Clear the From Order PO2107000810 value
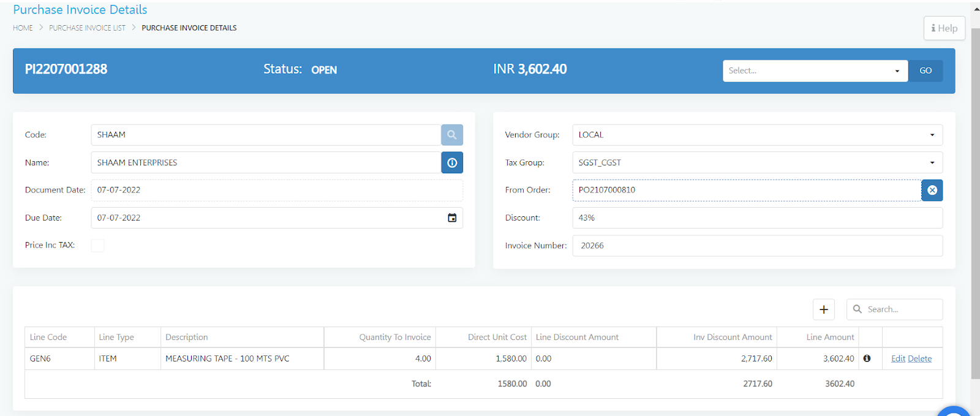The width and height of the screenshot is (980, 416). pos(932,190)
